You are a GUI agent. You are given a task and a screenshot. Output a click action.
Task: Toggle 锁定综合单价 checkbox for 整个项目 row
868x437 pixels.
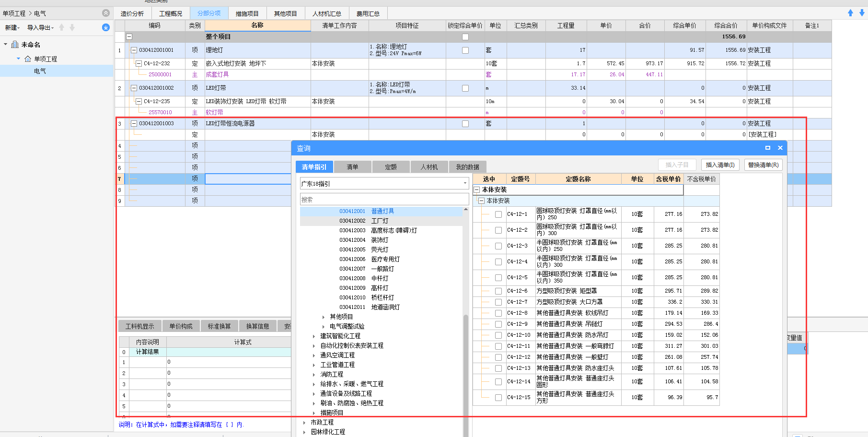[465, 36]
